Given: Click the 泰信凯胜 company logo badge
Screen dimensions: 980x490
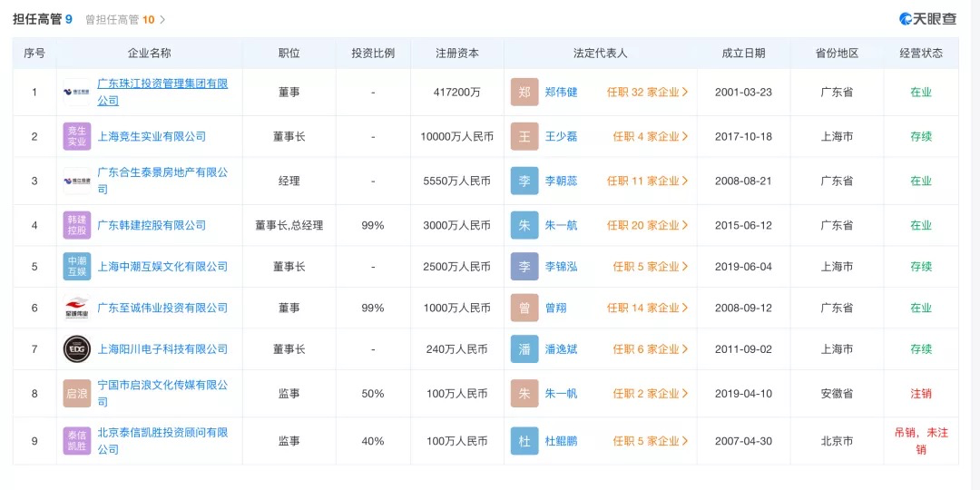Looking at the screenshot, I should (x=77, y=441).
